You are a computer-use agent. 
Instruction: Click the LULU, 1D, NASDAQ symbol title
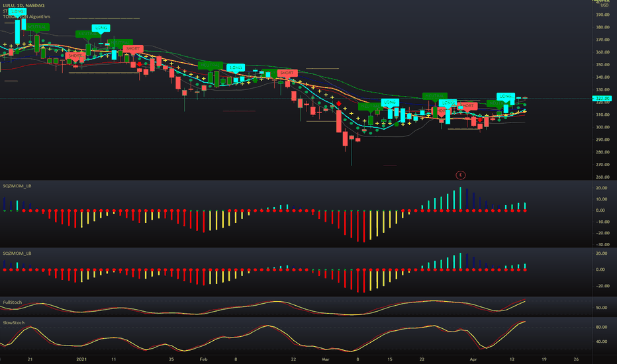24,5
